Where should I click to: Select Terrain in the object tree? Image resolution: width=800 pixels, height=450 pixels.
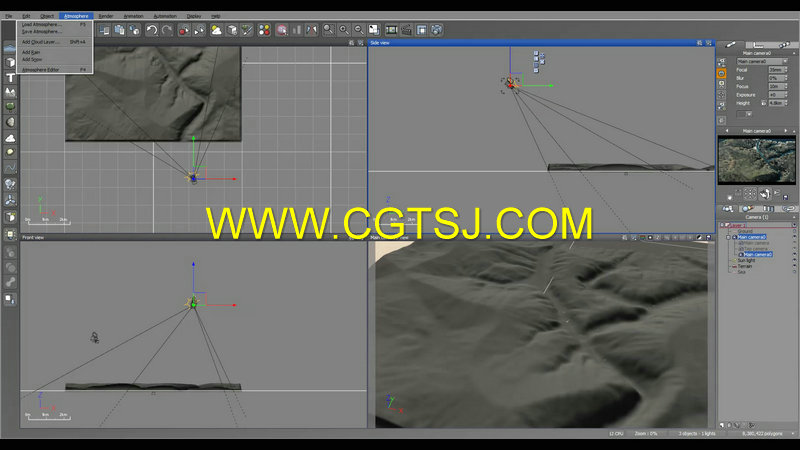(744, 266)
